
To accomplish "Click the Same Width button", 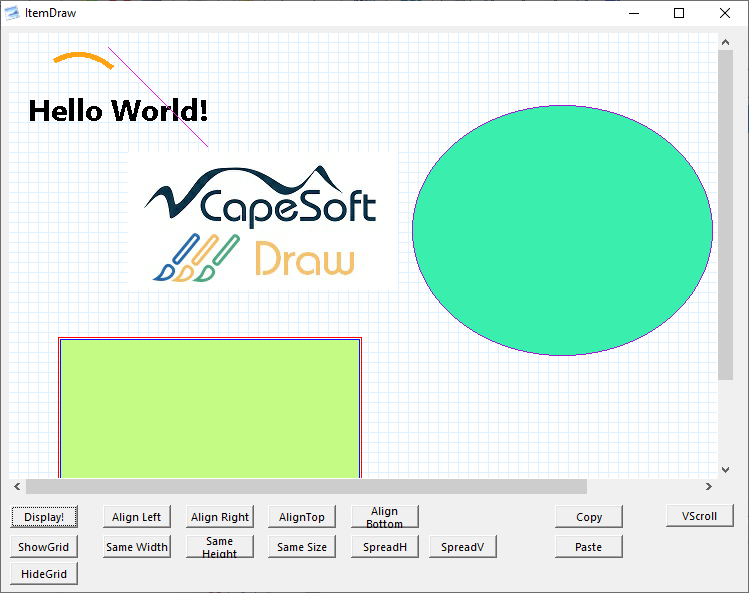I will tap(137, 547).
